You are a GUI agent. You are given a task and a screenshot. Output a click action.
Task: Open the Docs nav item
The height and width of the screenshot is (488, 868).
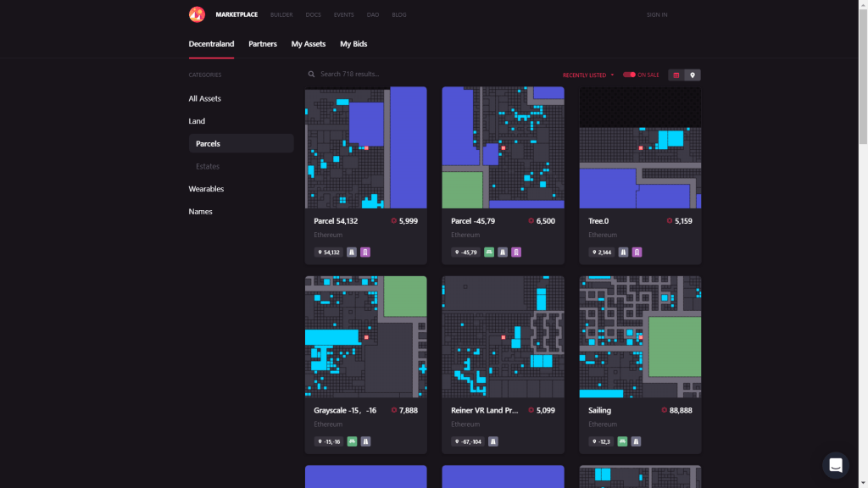point(313,15)
